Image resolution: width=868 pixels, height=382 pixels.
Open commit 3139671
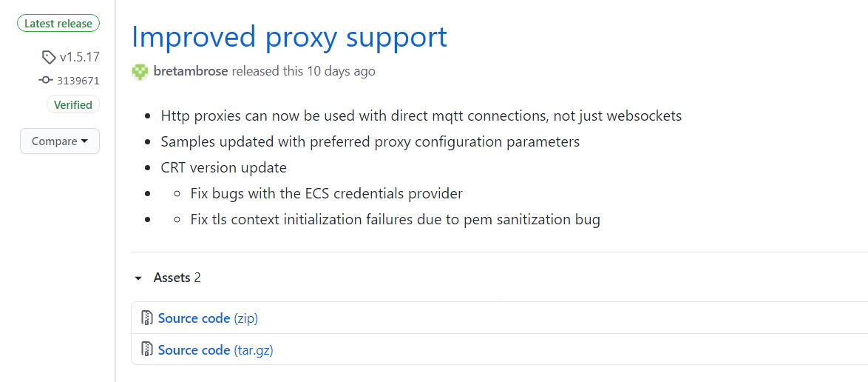(x=78, y=81)
